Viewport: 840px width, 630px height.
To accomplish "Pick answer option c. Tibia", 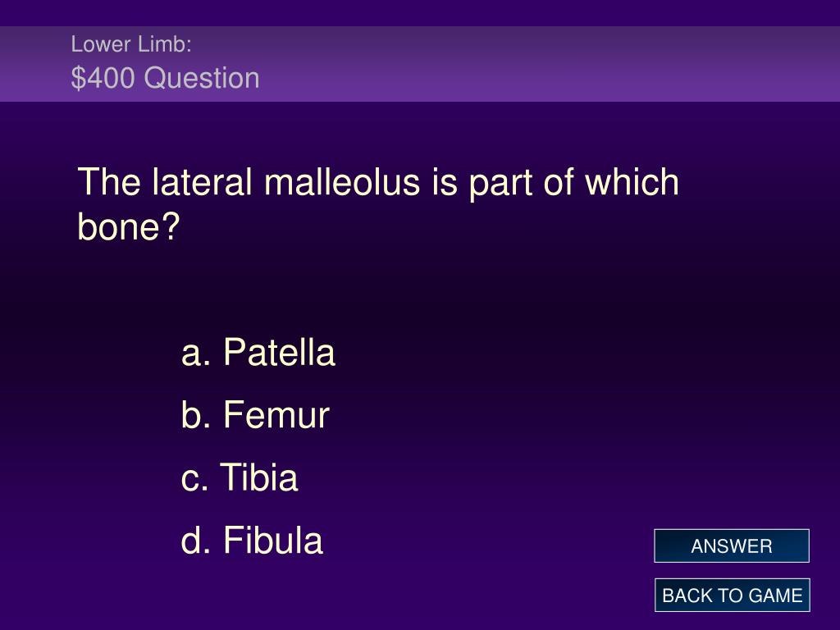I will pos(240,477).
